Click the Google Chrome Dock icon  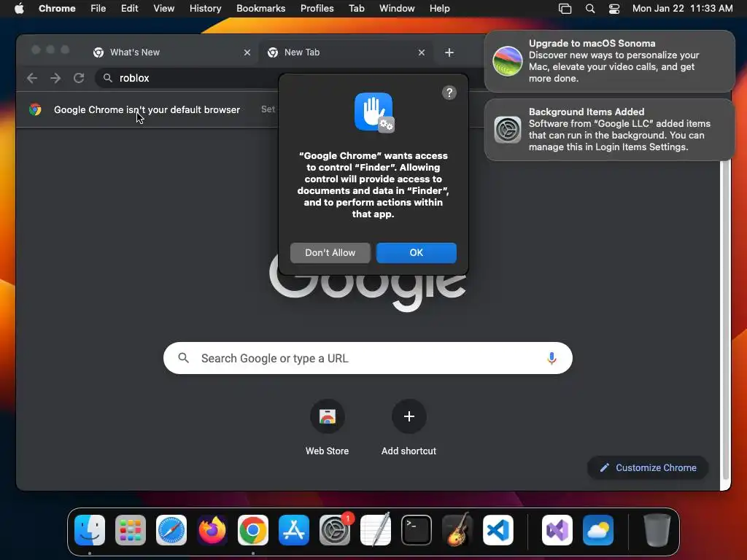pyautogui.click(x=253, y=530)
